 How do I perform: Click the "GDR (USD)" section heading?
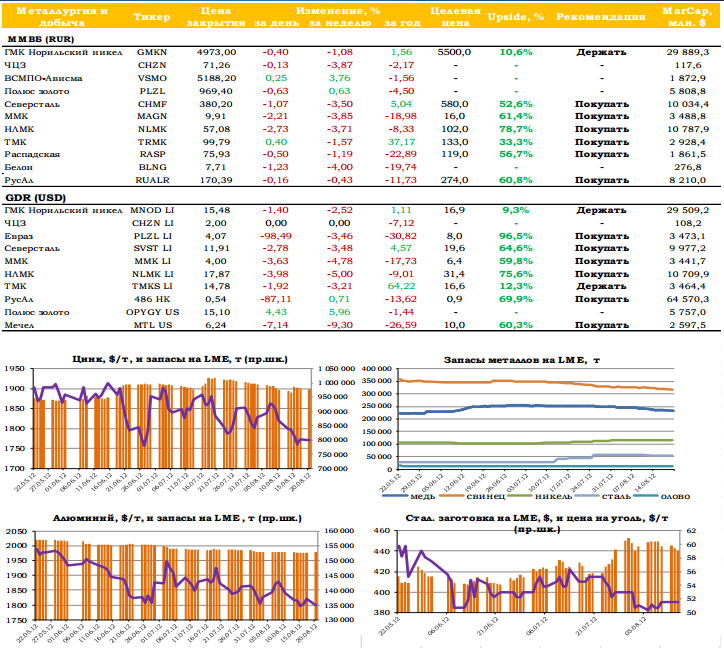(x=34, y=197)
